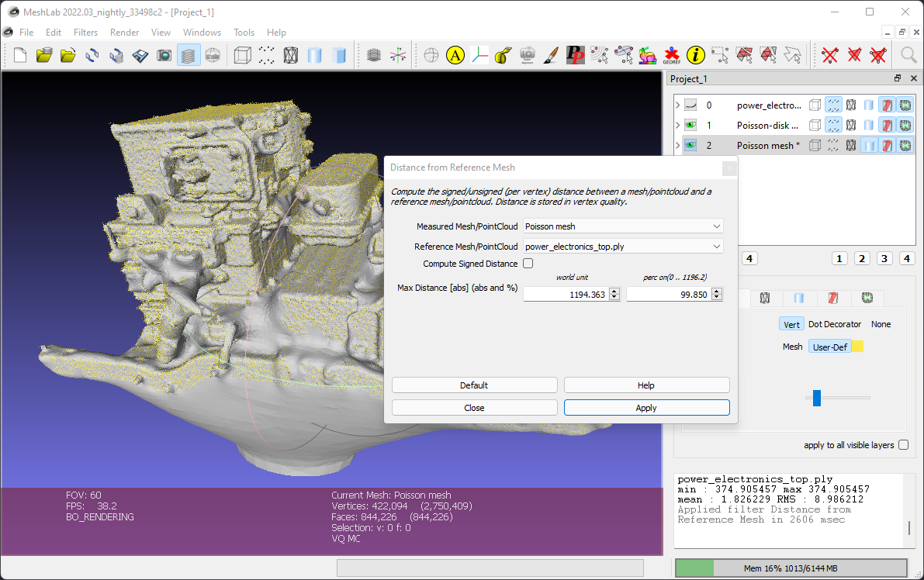Open the Raster Alignment tool
Image resolution: width=924 pixels, height=580 pixels.
coord(527,55)
